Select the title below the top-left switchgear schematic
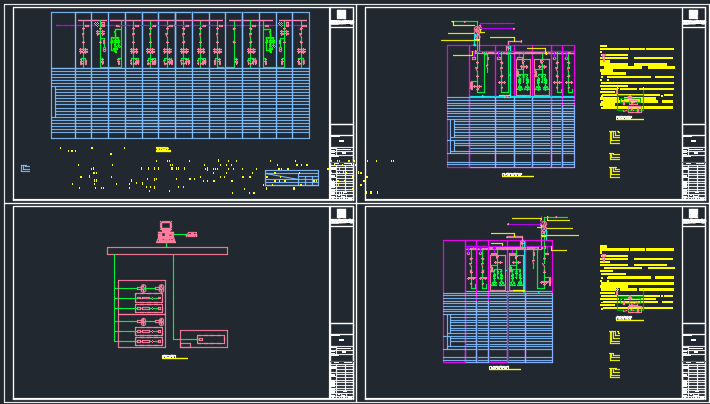710x404 pixels. click(x=163, y=149)
